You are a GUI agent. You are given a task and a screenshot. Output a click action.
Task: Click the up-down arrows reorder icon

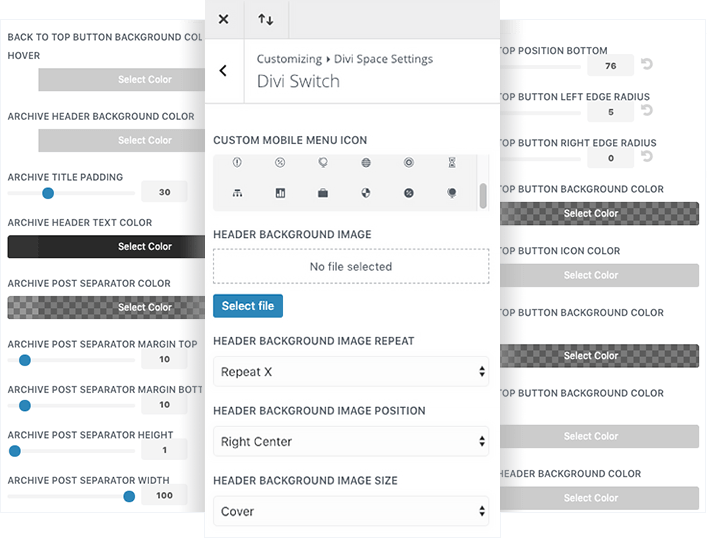click(x=266, y=19)
